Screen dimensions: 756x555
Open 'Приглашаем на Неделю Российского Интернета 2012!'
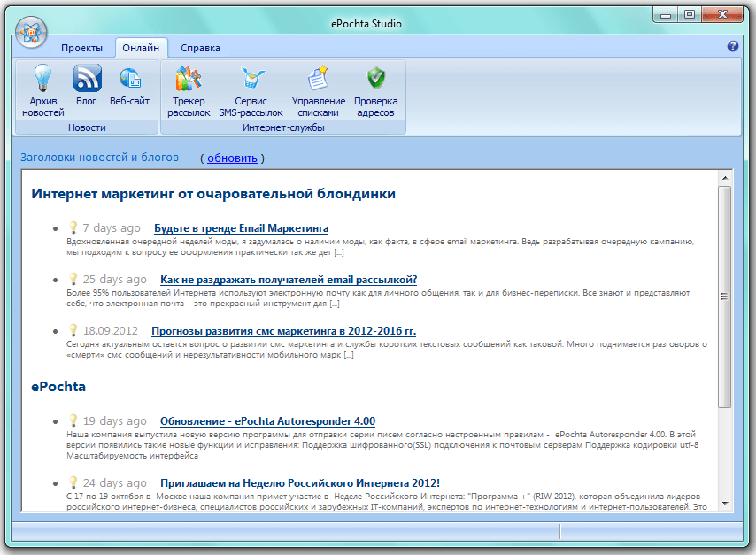[x=300, y=483]
